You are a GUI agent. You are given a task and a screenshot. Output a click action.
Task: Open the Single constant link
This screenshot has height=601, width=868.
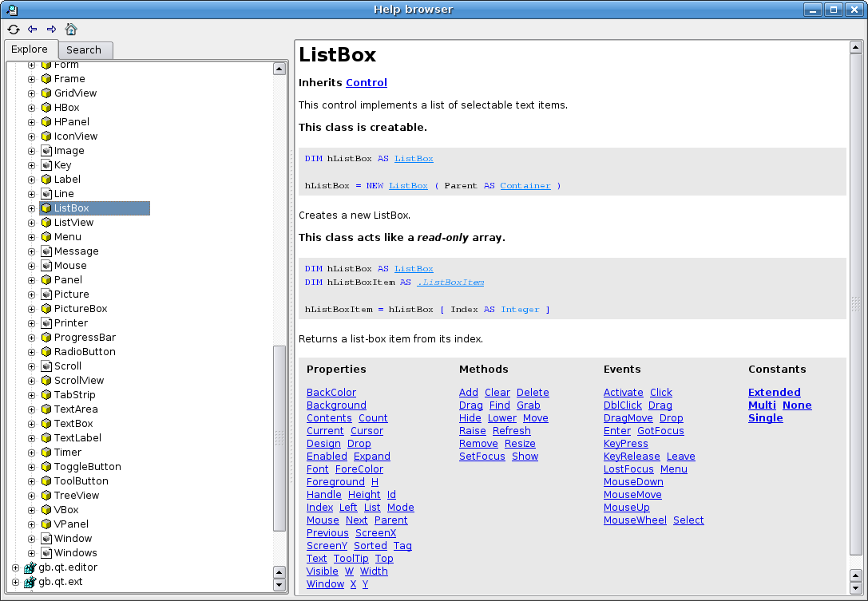(766, 418)
